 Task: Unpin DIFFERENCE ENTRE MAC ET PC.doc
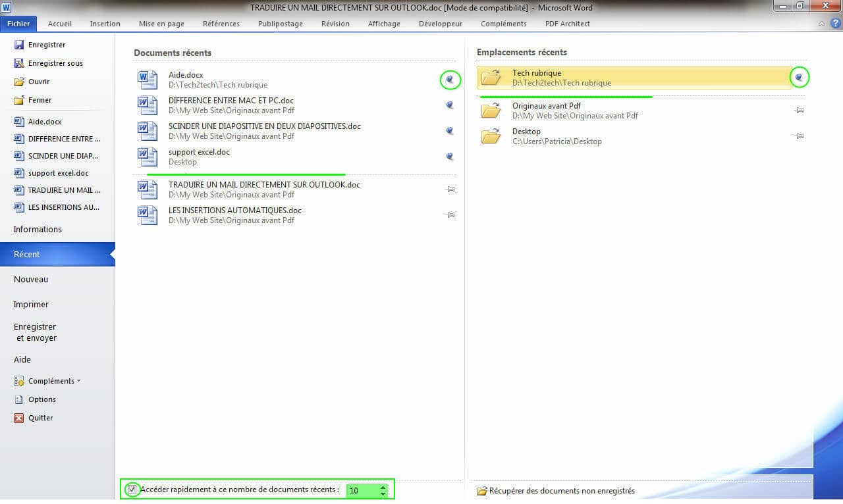pos(450,105)
